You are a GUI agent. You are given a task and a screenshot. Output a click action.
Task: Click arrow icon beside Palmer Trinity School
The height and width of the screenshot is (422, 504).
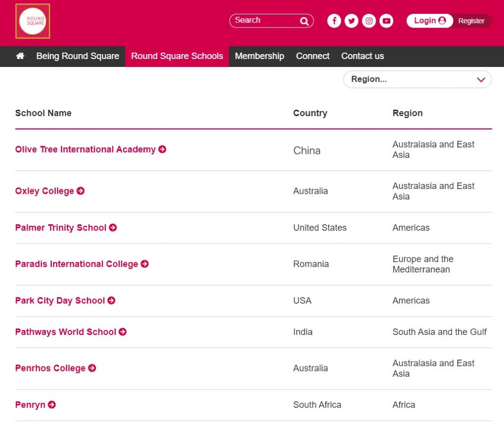[113, 227]
